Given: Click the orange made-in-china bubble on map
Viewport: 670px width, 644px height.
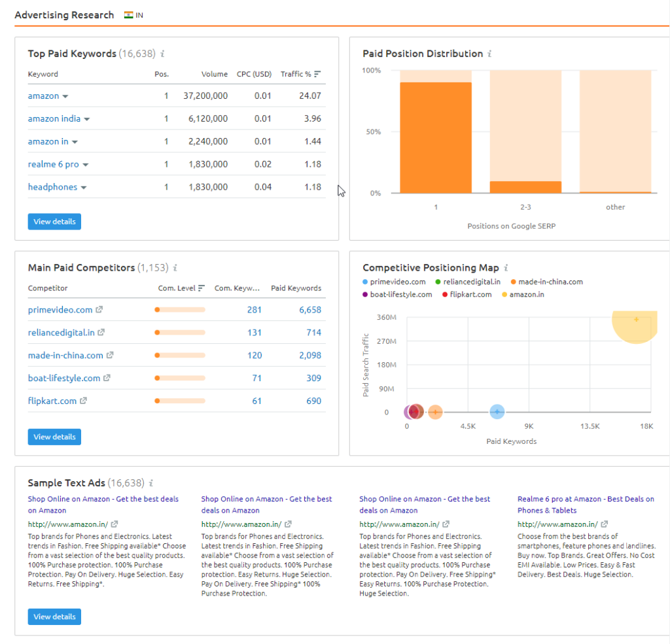Looking at the screenshot, I should pos(435,412).
